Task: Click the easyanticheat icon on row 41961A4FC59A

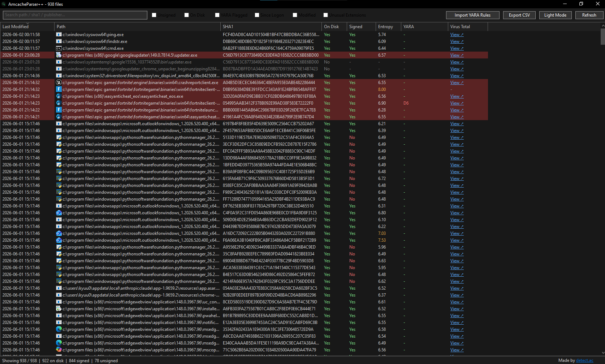Action: pos(59,117)
